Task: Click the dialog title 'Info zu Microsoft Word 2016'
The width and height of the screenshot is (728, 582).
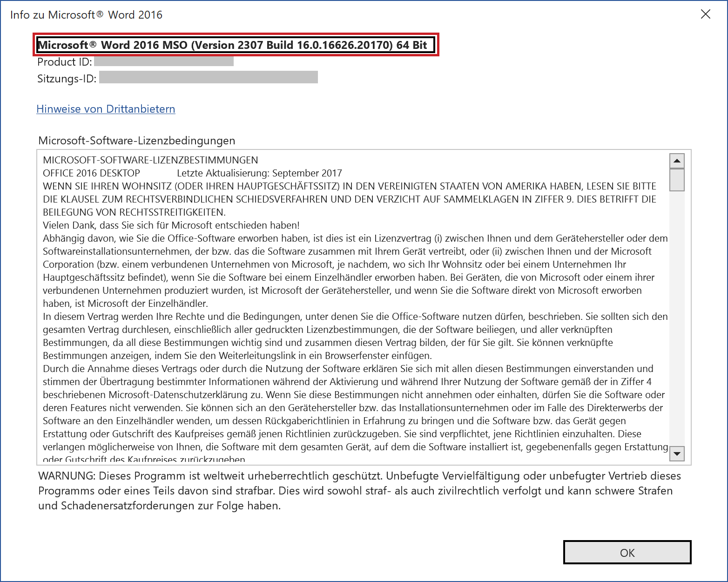Action: 87,15
